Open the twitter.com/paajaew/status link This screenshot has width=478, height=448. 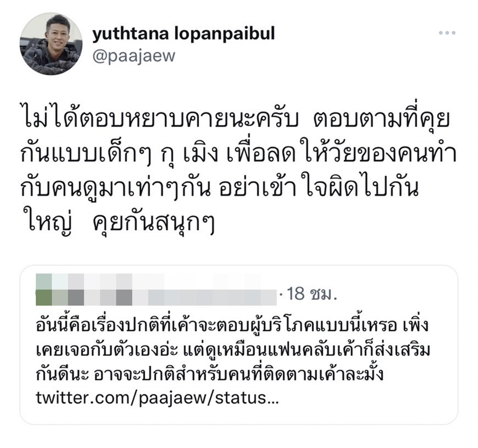pyautogui.click(x=158, y=398)
